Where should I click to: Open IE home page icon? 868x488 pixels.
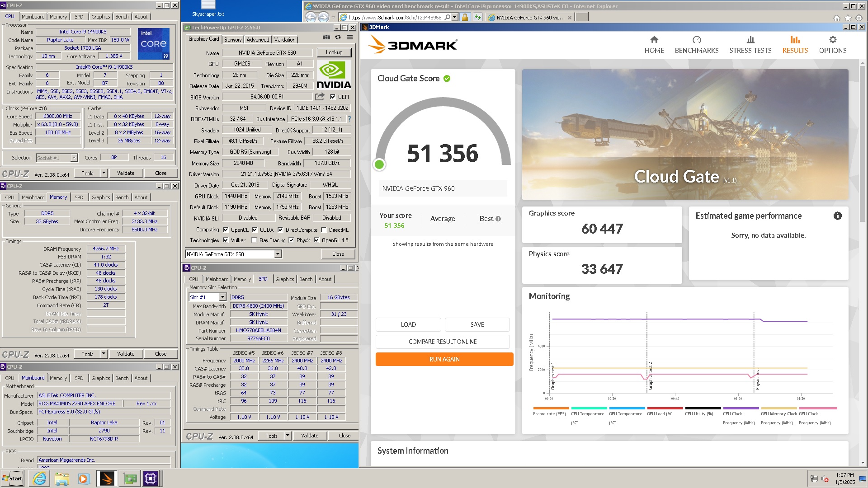[x=837, y=18]
